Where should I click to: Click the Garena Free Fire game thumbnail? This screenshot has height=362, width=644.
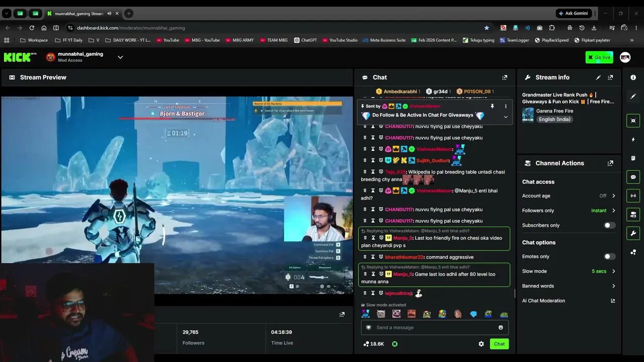tap(528, 115)
